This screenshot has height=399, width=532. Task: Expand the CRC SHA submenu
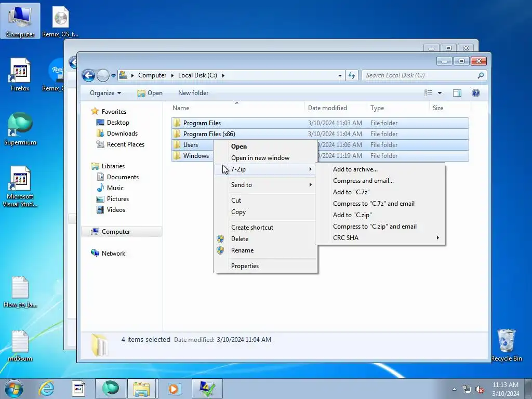coord(380,238)
